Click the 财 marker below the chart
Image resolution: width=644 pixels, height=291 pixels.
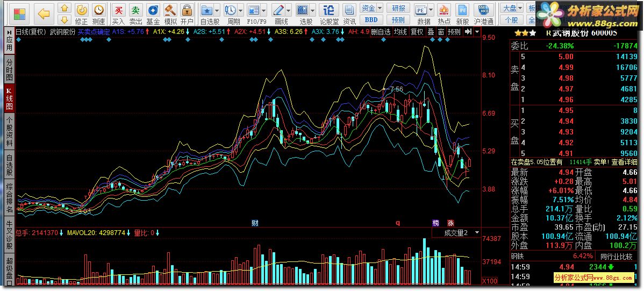pos(255,223)
